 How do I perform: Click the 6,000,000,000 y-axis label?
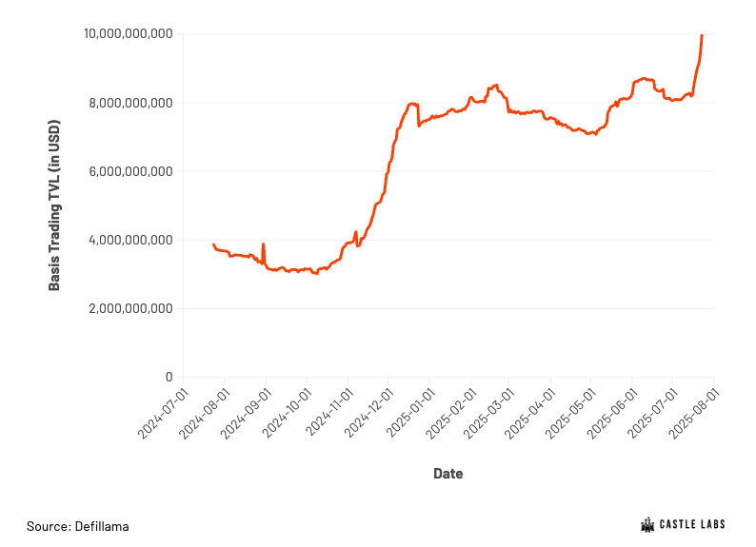pyautogui.click(x=130, y=171)
